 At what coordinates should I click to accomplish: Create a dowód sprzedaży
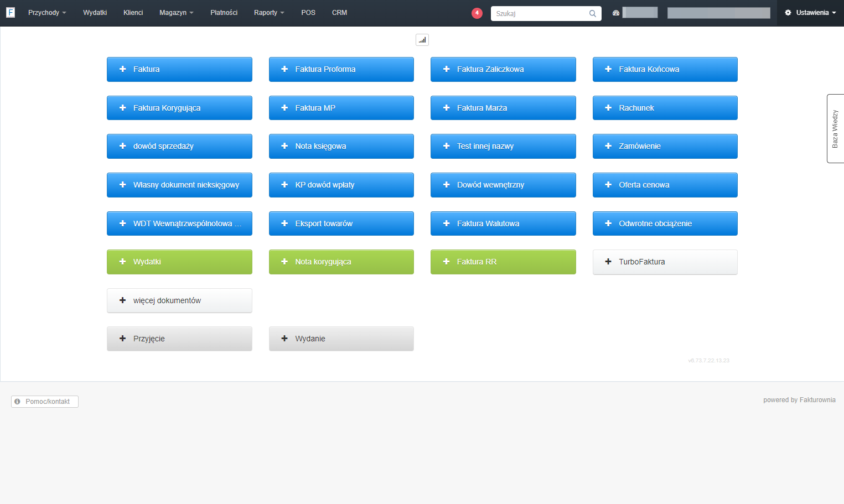point(179,146)
